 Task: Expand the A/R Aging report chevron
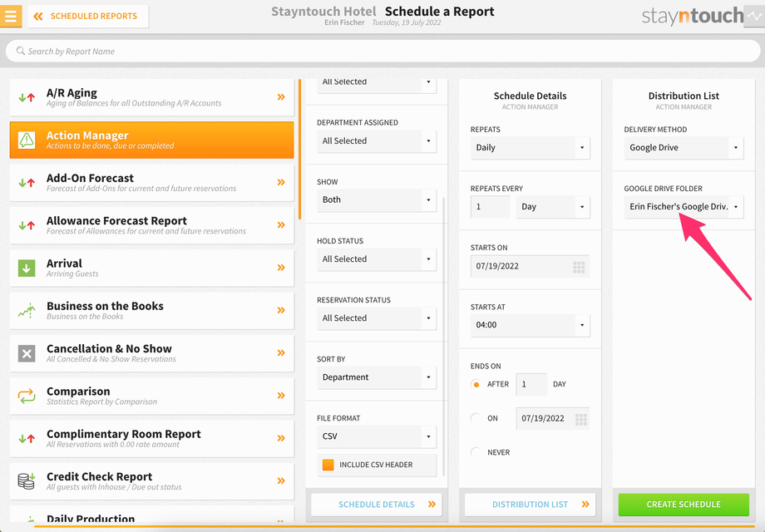[281, 97]
